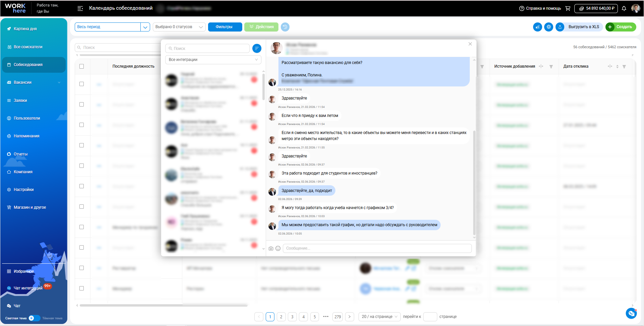Open the Все интеграции dropdown
Image resolution: width=644 pixels, height=326 pixels.
pyautogui.click(x=213, y=60)
